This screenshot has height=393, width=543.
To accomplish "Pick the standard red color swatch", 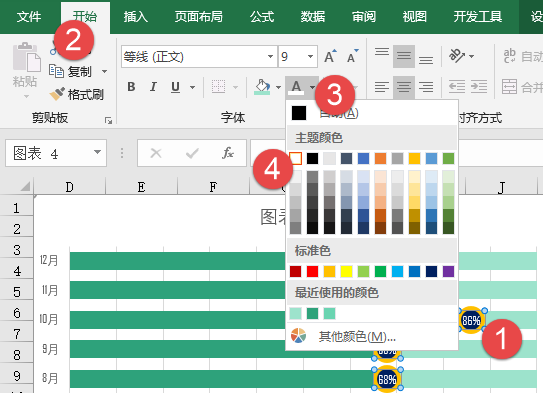I will [312, 271].
